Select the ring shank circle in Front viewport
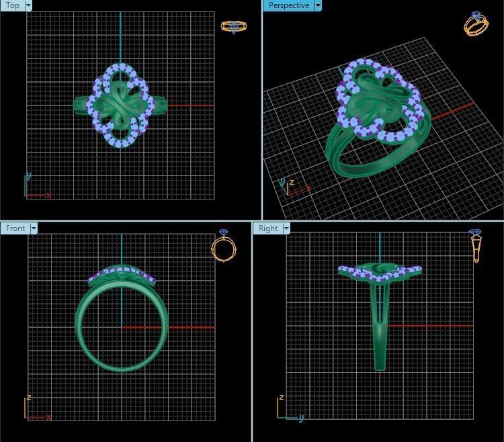The image size is (504, 442). coord(122,327)
